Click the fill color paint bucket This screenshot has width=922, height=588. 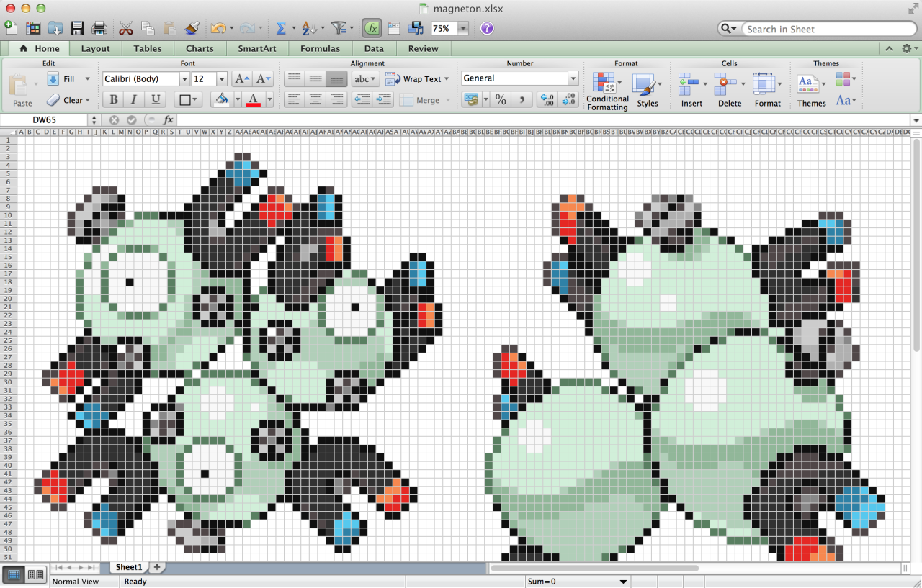coord(223,99)
